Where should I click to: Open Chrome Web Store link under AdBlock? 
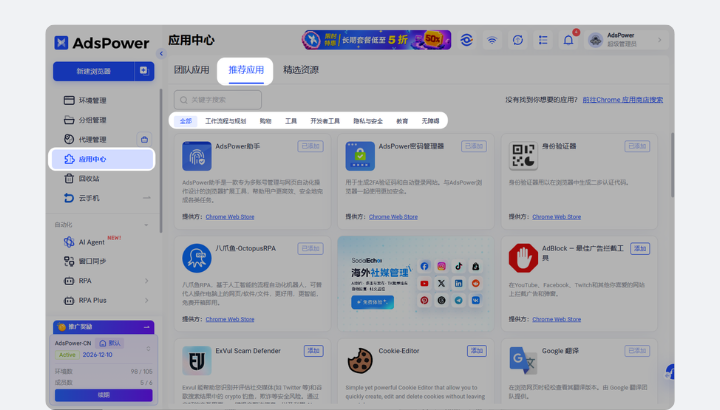point(557,319)
